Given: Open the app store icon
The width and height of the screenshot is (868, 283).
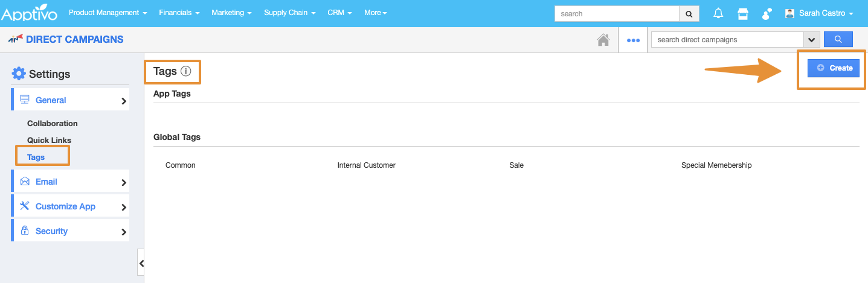Looking at the screenshot, I should point(742,13).
